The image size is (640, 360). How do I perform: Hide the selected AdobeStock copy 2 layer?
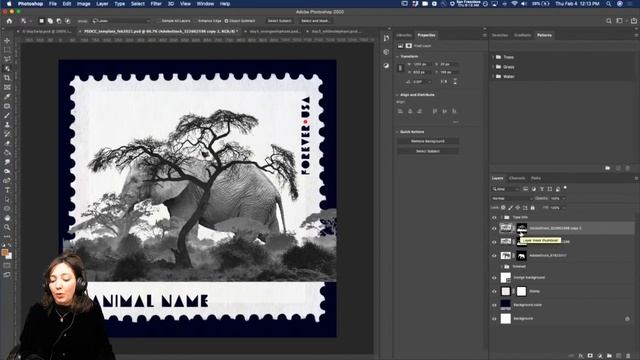[x=494, y=229]
